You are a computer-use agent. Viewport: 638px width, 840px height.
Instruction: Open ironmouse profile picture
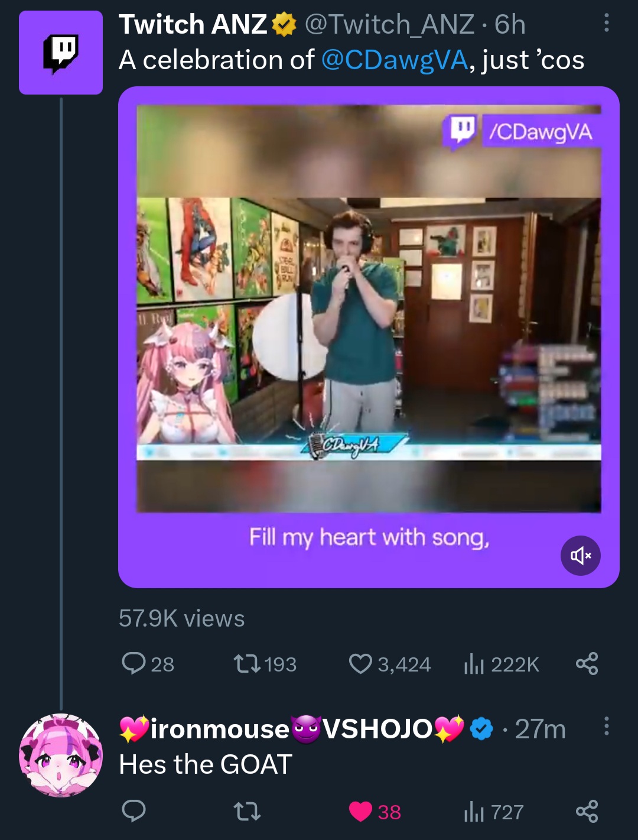pyautogui.click(x=61, y=755)
